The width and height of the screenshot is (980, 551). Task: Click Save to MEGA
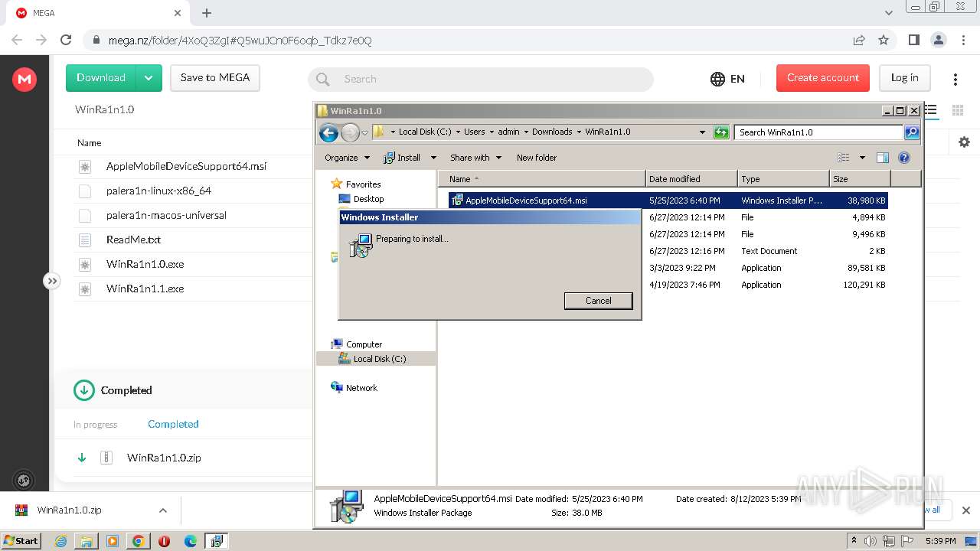coord(215,78)
